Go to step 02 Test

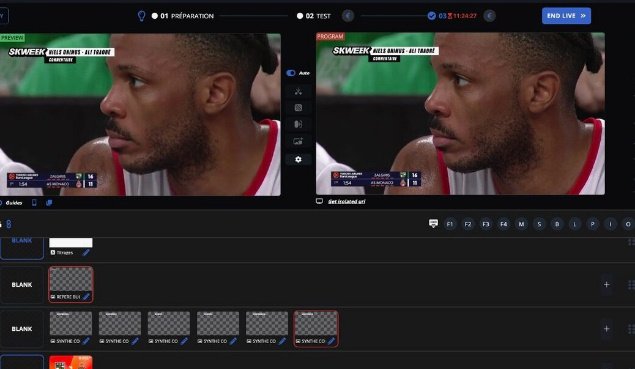[314, 16]
